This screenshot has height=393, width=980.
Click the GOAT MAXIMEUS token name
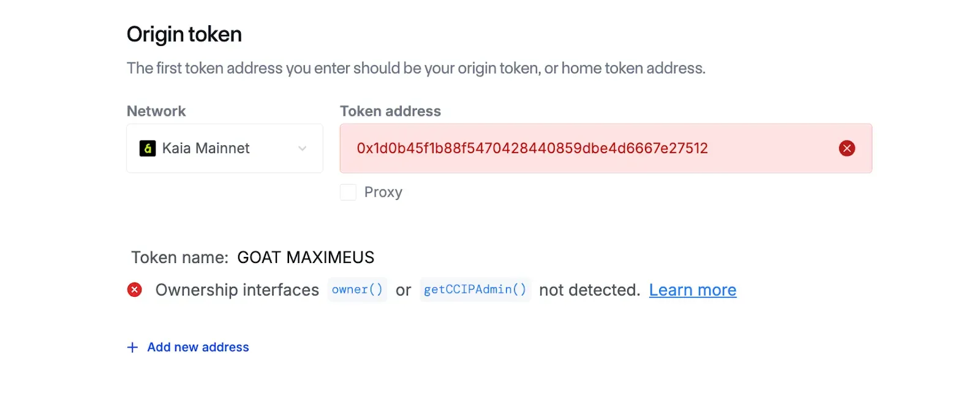click(306, 258)
